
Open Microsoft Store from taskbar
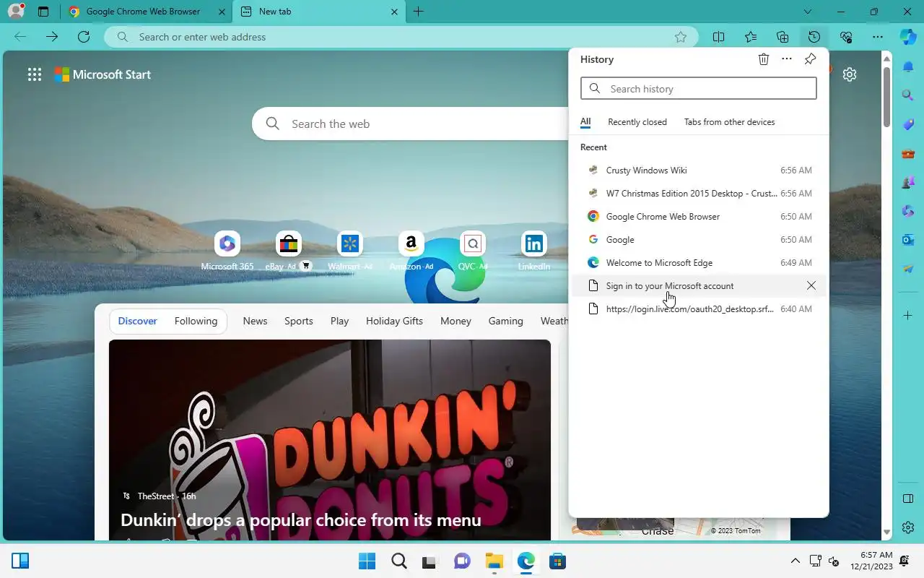pos(557,561)
